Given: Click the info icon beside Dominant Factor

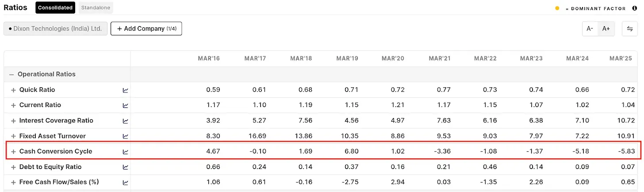Looking at the screenshot, I should click(x=635, y=8).
